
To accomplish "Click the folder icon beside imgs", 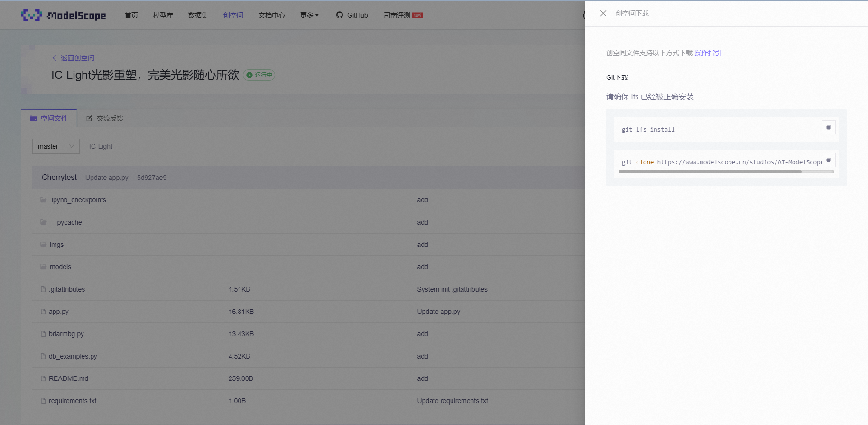I will point(44,245).
